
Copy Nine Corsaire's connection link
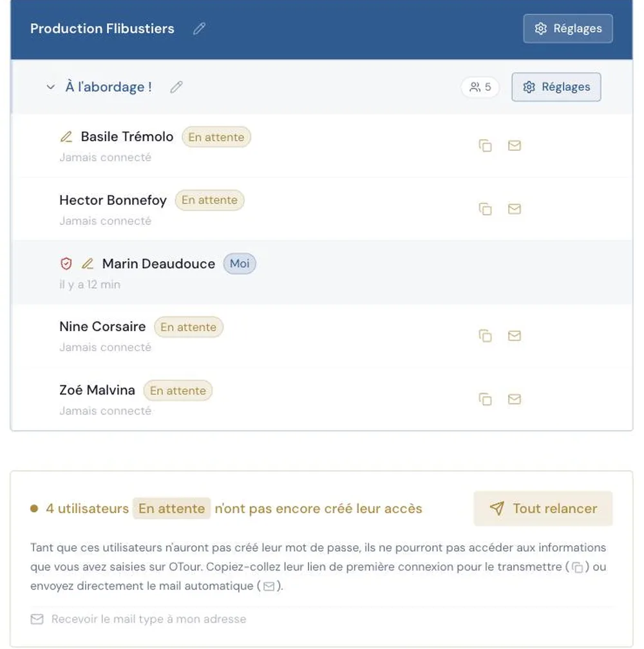(485, 336)
